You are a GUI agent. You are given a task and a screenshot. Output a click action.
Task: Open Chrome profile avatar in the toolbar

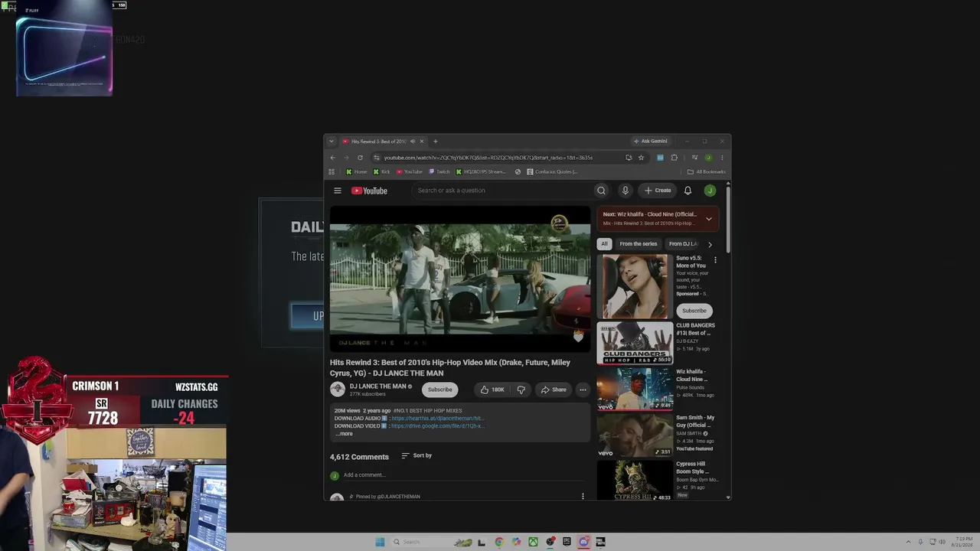click(x=708, y=158)
